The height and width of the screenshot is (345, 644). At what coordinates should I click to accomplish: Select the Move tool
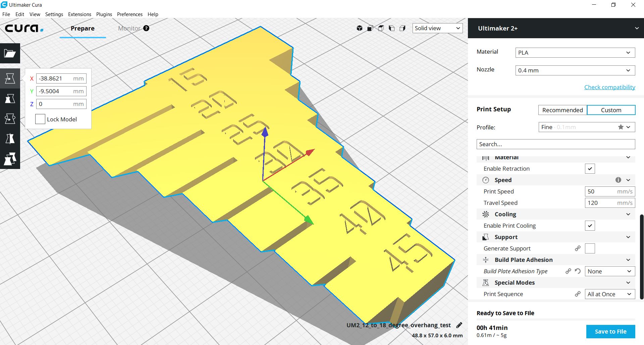(x=10, y=78)
